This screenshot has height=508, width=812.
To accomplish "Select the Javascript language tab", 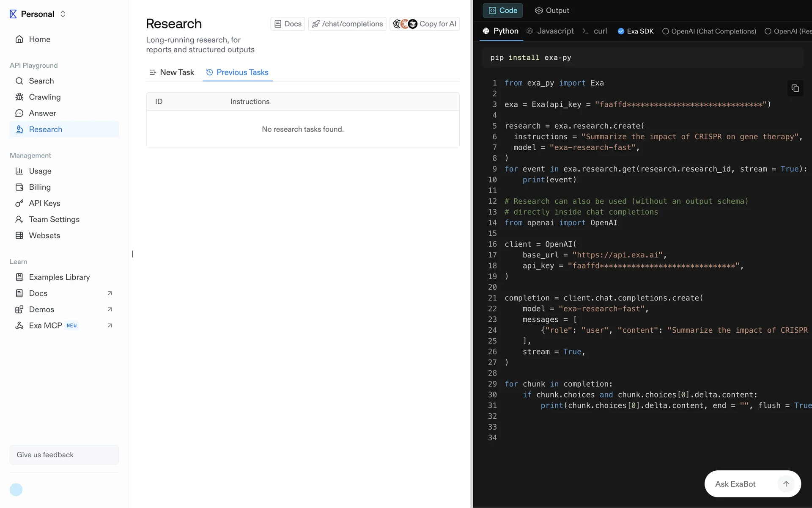I will tap(550, 31).
